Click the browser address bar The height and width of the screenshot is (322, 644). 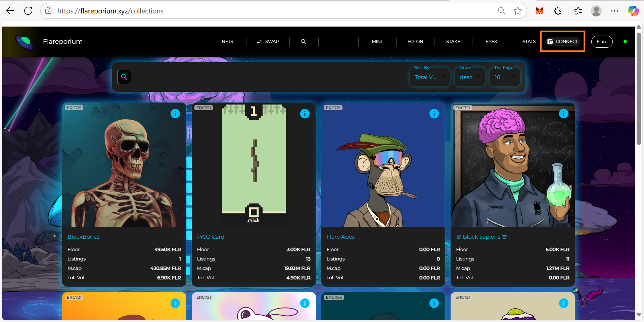click(269, 11)
